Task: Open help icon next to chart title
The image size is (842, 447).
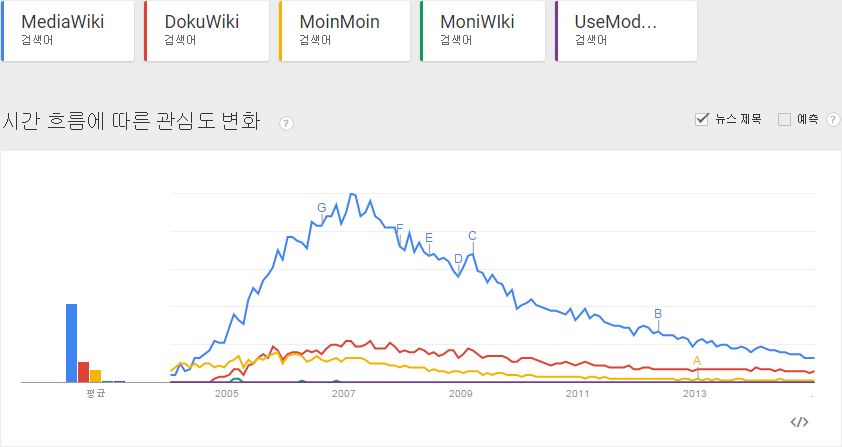Action: [x=286, y=124]
